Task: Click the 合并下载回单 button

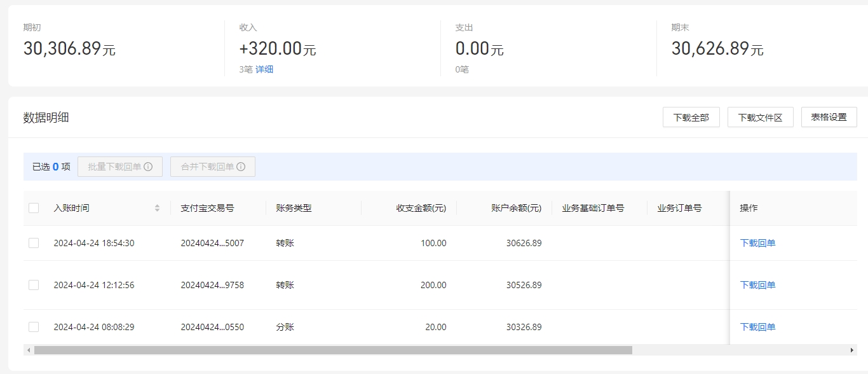Action: 213,167
